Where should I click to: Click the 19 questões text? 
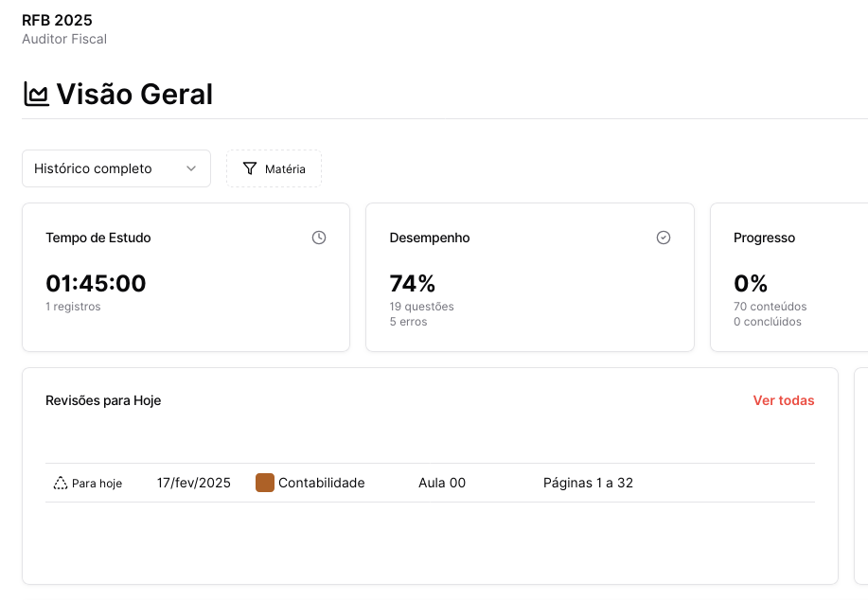(421, 307)
